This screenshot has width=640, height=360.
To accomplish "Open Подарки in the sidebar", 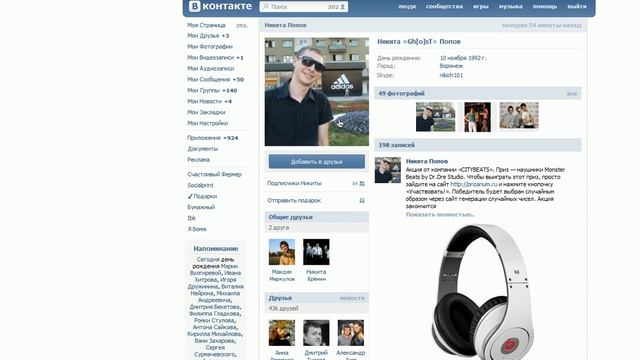I will (205, 196).
